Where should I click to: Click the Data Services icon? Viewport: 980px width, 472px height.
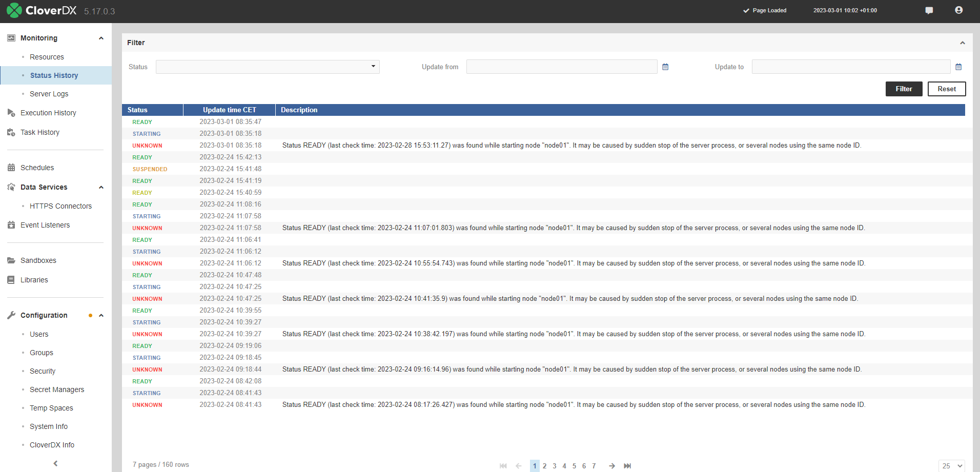tap(11, 187)
